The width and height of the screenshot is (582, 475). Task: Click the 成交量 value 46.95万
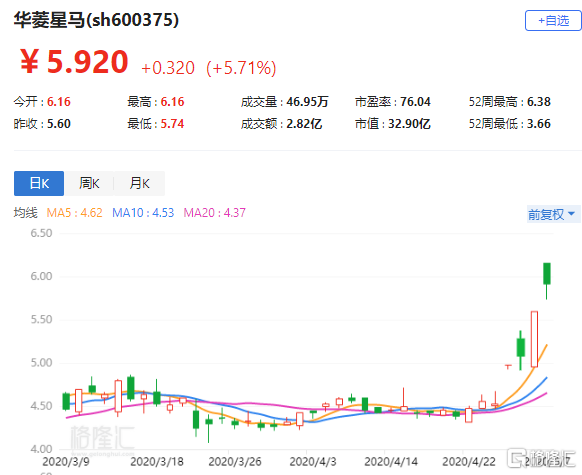point(307,102)
